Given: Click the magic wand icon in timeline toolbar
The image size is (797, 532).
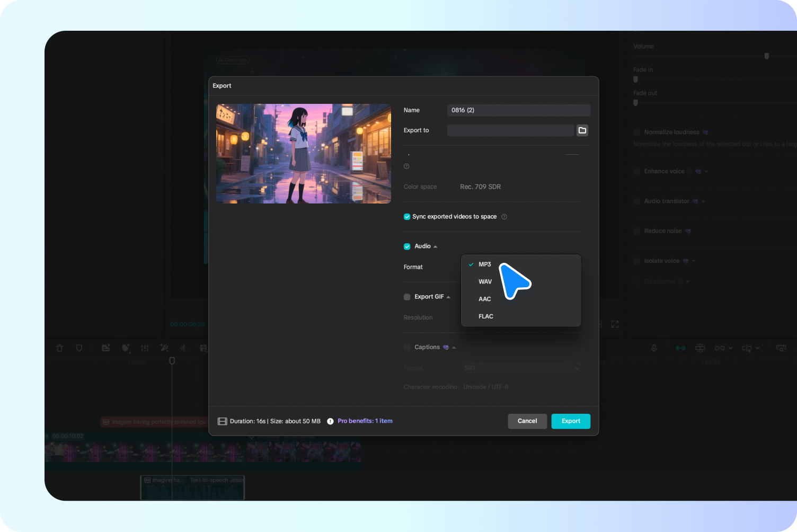Looking at the screenshot, I should [x=164, y=348].
